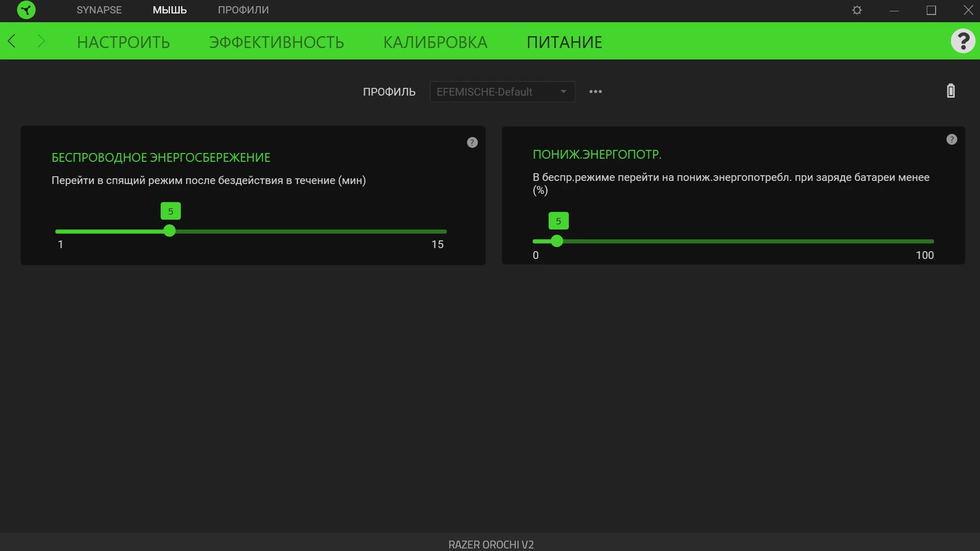
Task: Open profile options three-dot menu
Action: point(596,91)
